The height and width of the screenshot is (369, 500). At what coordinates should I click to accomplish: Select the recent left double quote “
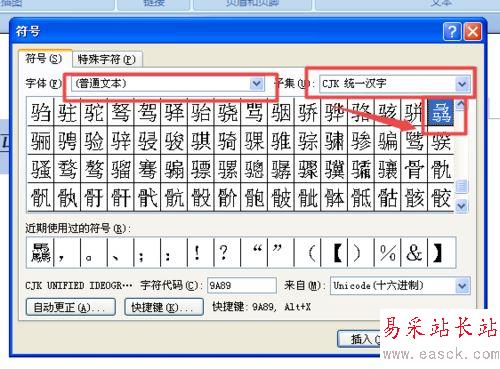254,252
